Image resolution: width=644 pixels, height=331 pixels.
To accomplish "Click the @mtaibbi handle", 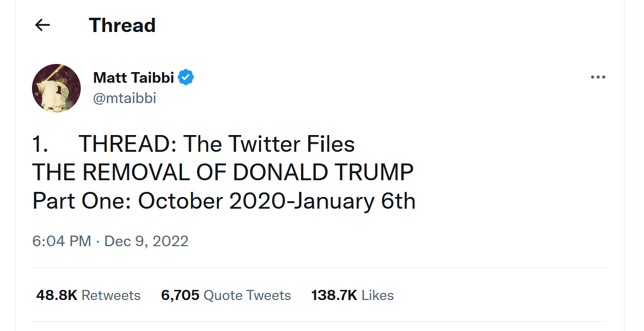I will coord(124,99).
